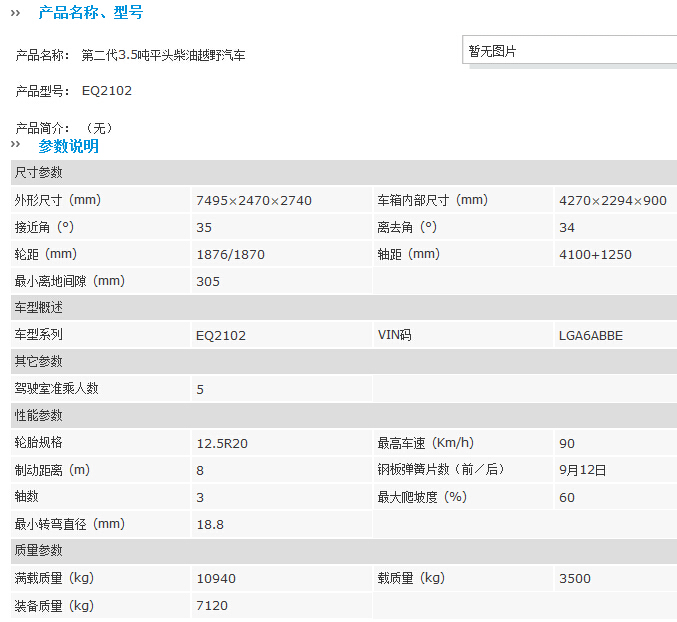Screen dimensions: 677x622
Task: Click the 车型系列 label cell
Action: (100, 335)
